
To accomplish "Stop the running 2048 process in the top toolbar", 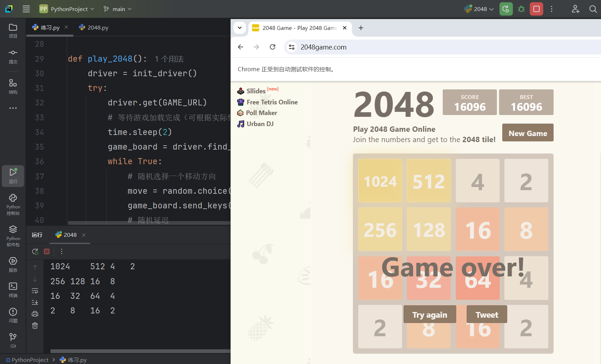I will (x=536, y=9).
